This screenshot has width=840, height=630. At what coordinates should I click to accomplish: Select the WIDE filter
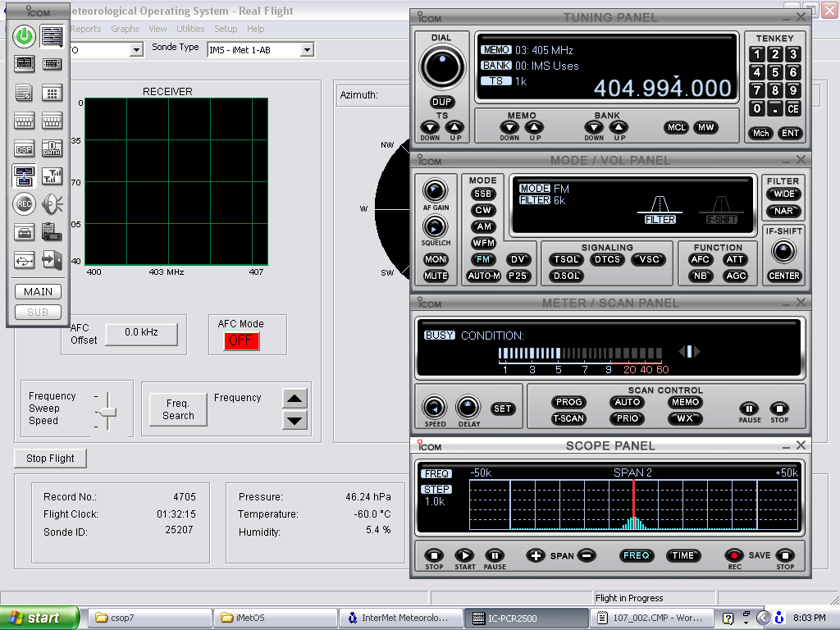point(783,194)
